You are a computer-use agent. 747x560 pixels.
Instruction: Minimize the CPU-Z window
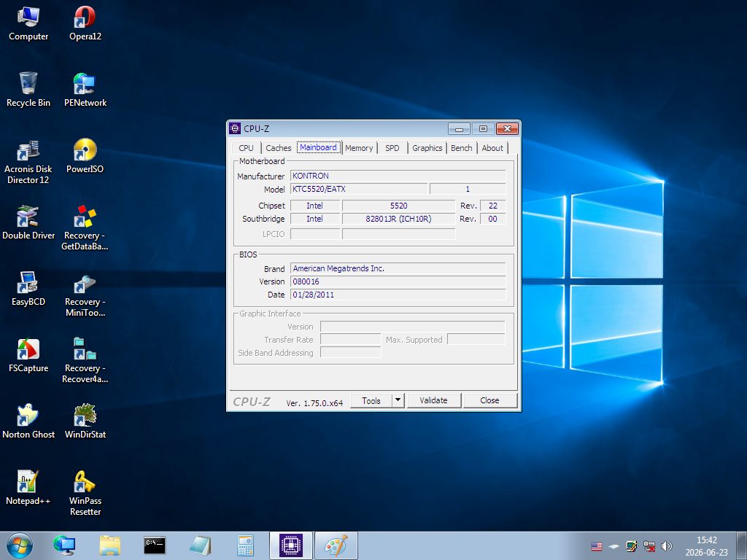460,128
